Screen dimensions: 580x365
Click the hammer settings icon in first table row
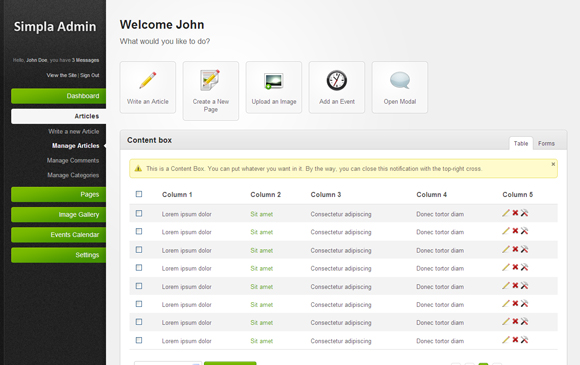[524, 213]
